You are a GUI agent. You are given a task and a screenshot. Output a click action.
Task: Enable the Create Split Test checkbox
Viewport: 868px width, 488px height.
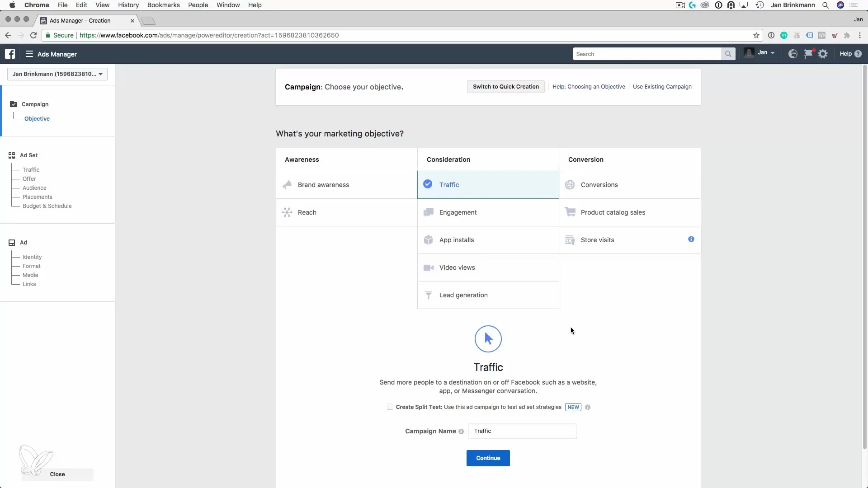[x=390, y=407]
